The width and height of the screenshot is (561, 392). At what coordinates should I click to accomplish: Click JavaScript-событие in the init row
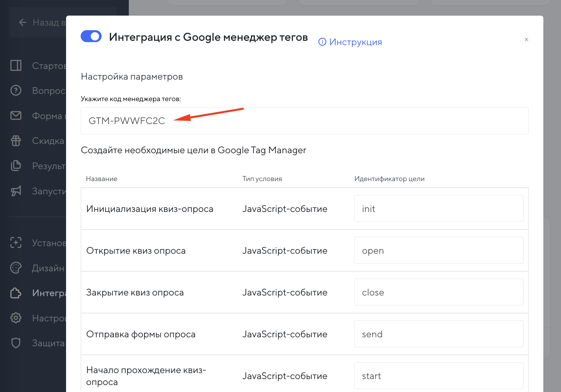285,209
